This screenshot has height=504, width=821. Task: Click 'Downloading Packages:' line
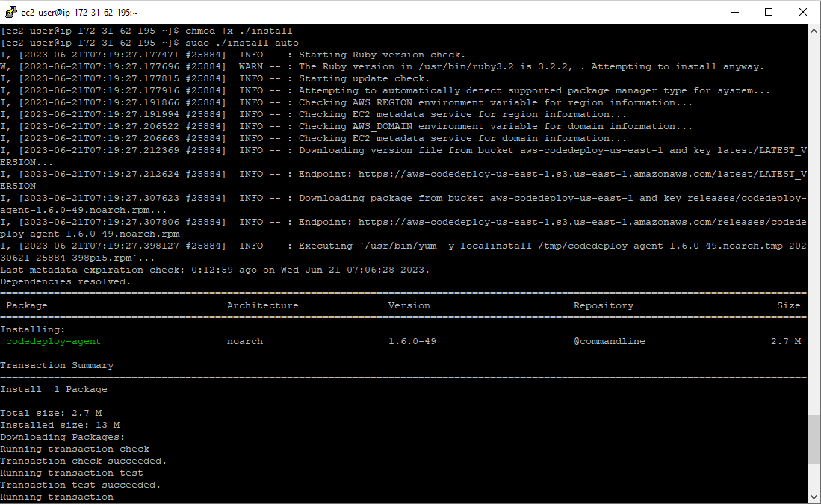[x=62, y=438]
